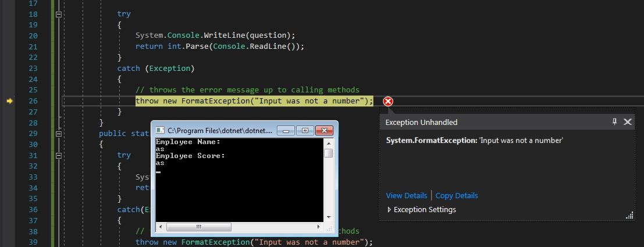
Task: Click the highlighted throw statement on line 26
Action: [254, 101]
